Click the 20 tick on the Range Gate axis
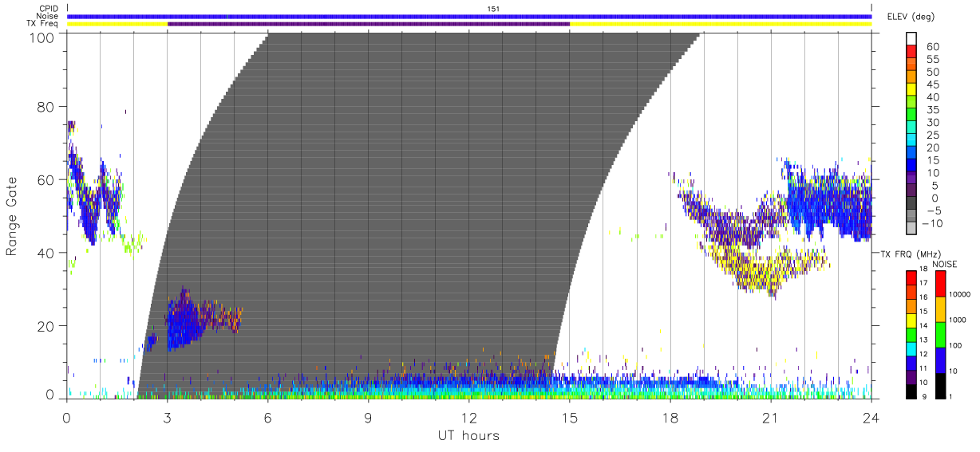980x452 pixels. 45,326
